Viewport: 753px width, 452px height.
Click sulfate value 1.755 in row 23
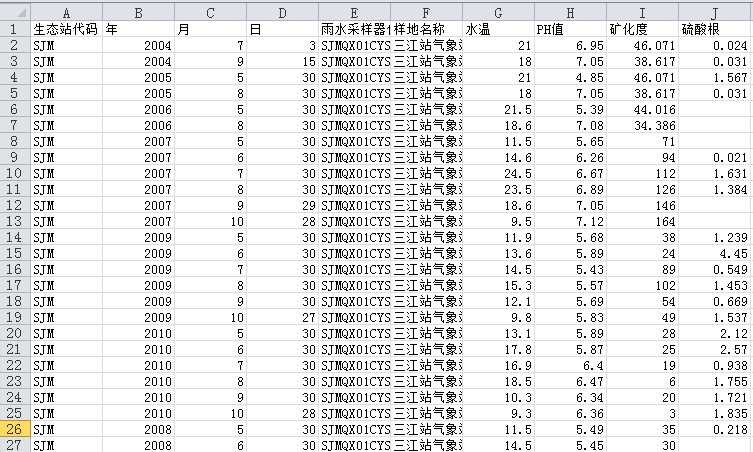click(x=716, y=382)
